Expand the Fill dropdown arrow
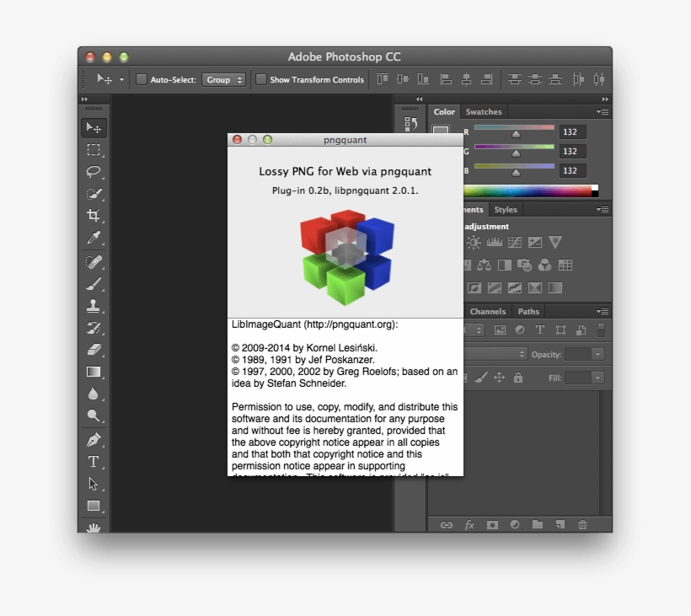The width and height of the screenshot is (691, 616). [597, 378]
